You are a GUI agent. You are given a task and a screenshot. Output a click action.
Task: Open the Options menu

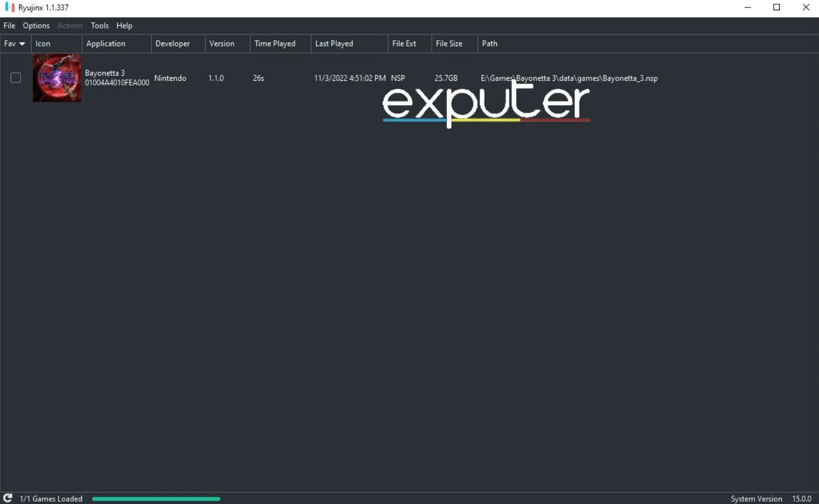(x=36, y=26)
